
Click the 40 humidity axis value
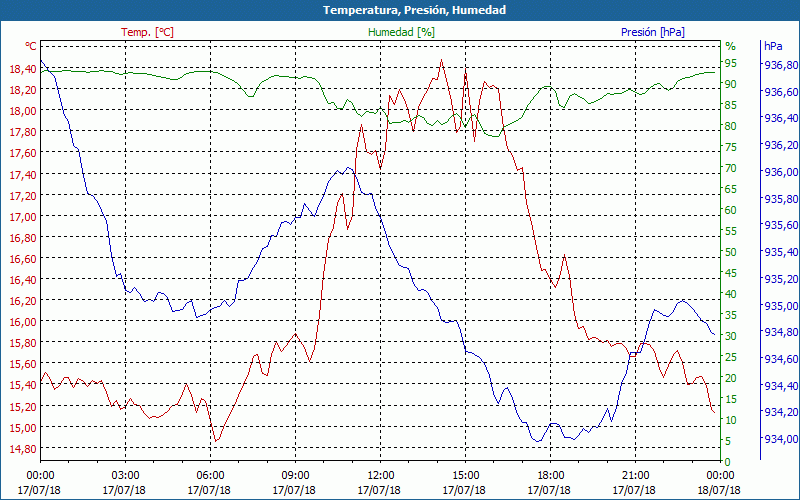(x=731, y=294)
